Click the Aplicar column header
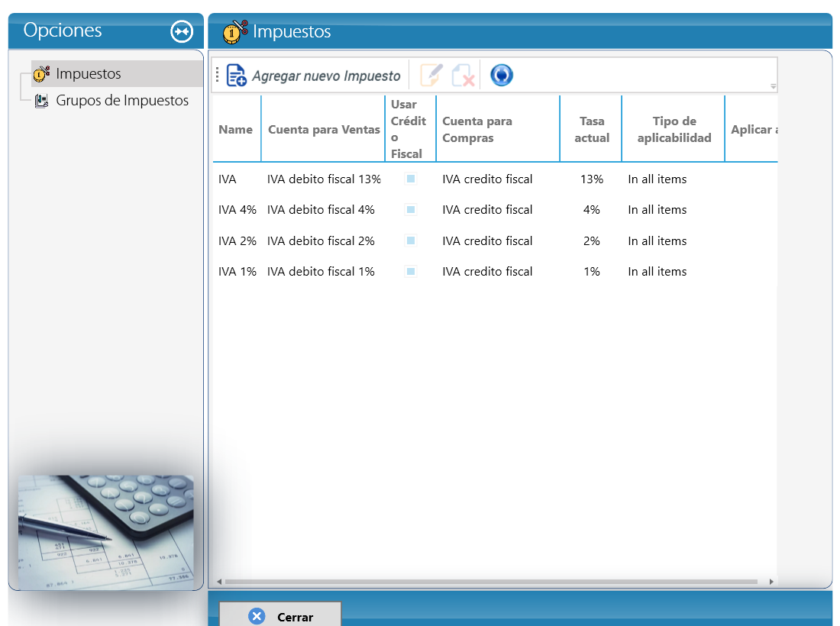Viewport: 840px width, 626px height. [751, 129]
